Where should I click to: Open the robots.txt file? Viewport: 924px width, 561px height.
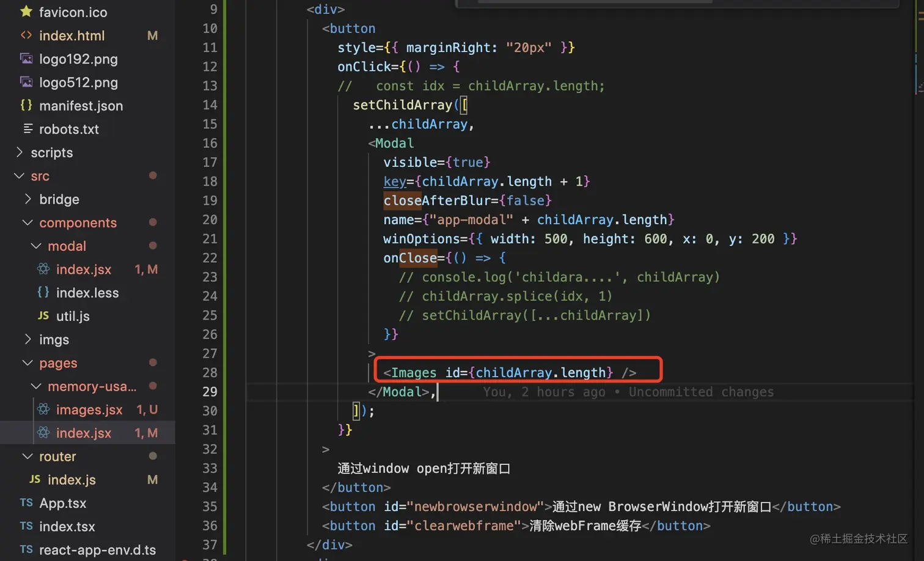[69, 129]
